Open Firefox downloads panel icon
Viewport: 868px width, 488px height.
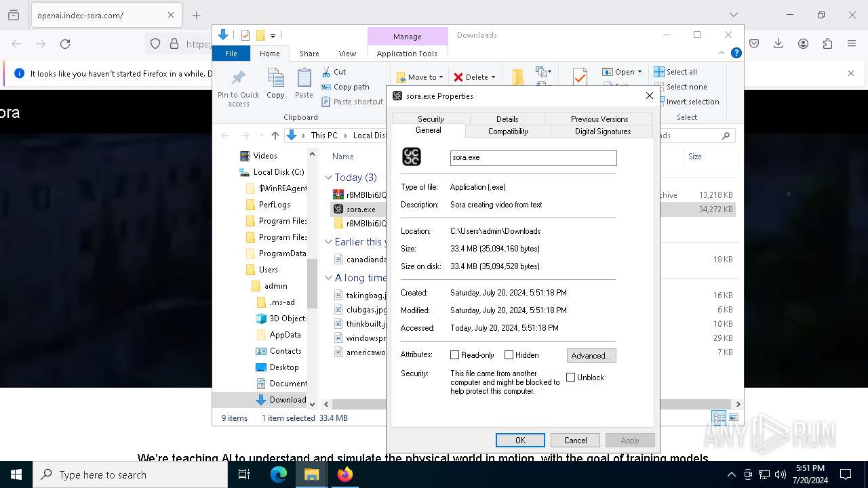point(778,44)
